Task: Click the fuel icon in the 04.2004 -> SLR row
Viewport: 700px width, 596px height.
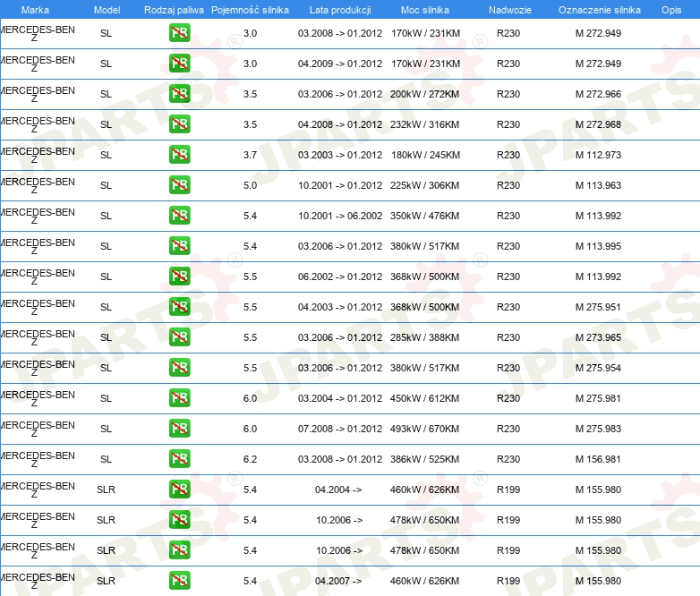Action: (179, 490)
